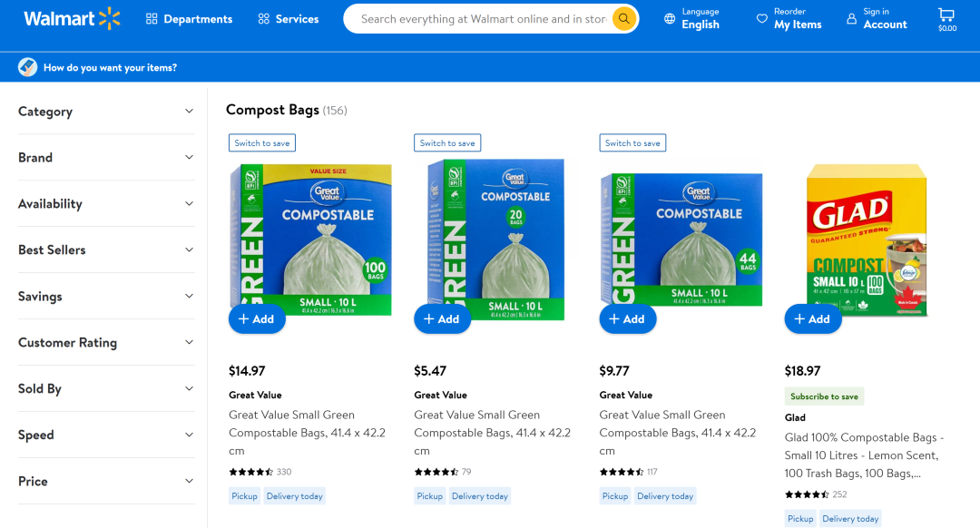Expand the Customer Rating filter

pyautogui.click(x=189, y=343)
